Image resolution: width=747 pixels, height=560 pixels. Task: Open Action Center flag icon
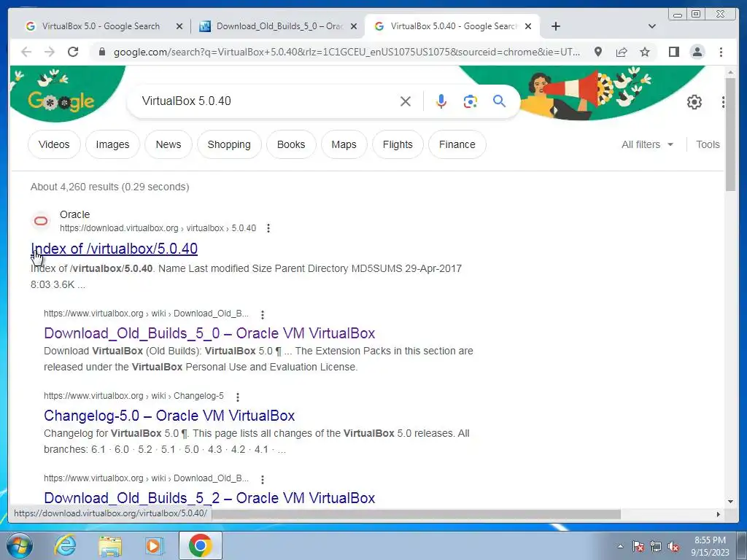638,547
